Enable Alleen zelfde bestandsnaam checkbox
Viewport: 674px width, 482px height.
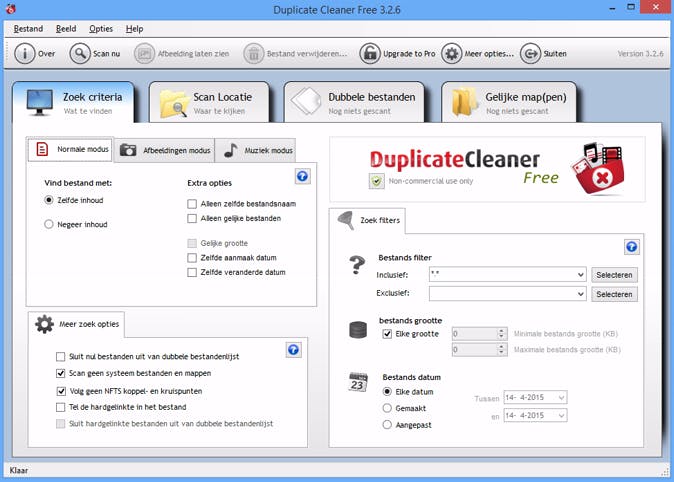point(192,204)
